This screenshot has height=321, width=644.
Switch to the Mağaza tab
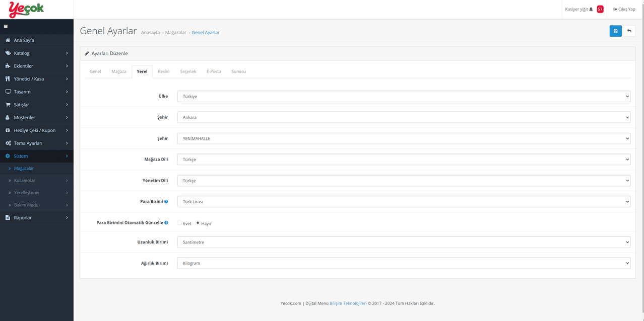[119, 71]
